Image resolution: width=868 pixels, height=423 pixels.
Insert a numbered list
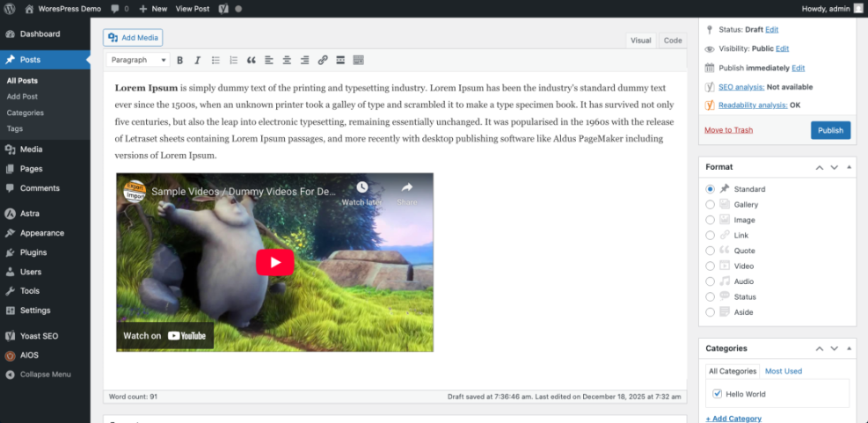[x=234, y=61]
